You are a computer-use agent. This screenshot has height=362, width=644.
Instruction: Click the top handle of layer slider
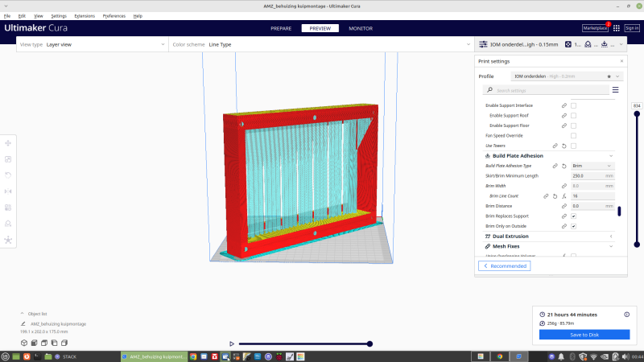[x=637, y=113]
